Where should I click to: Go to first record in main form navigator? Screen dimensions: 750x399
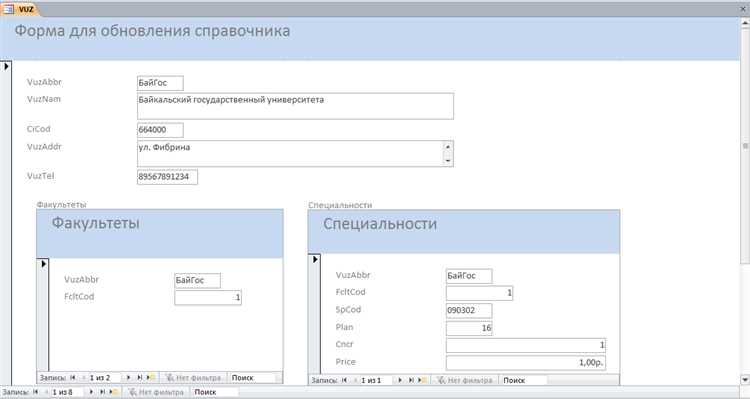35,392
